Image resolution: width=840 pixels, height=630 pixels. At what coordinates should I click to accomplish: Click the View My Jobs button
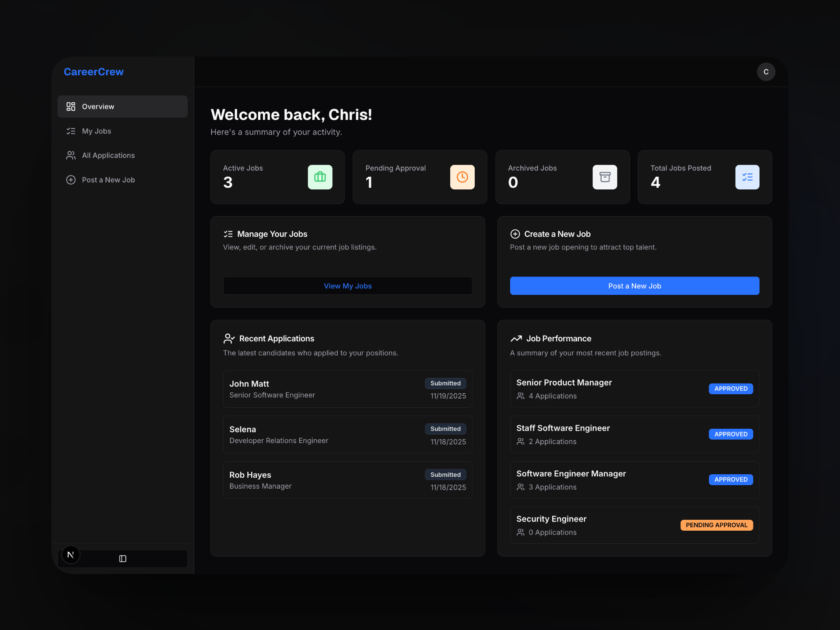coord(347,286)
